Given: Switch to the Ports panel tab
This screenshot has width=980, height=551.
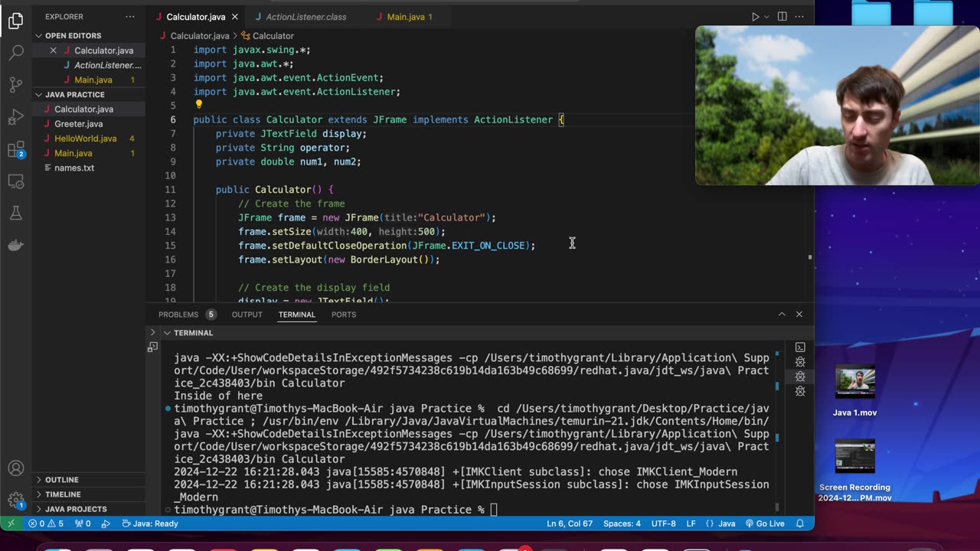Looking at the screenshot, I should pos(344,315).
